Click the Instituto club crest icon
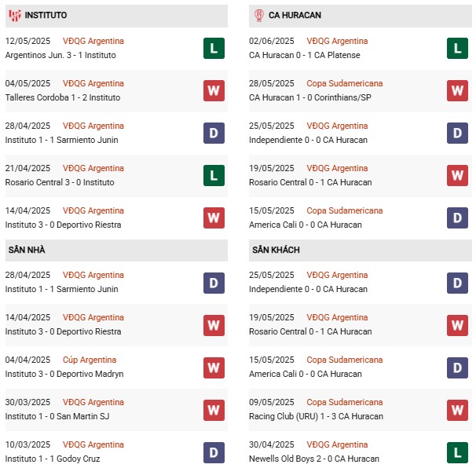This screenshot has height=468, width=476. tap(14, 15)
